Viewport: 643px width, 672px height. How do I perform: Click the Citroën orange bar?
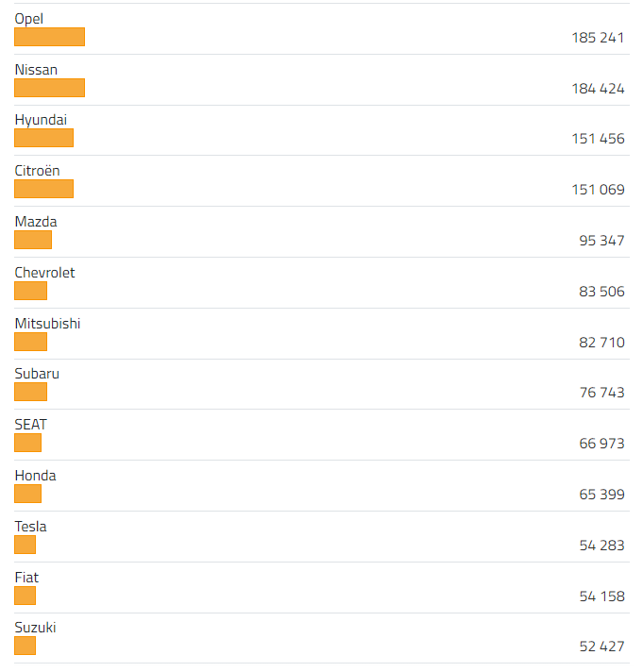coord(43,189)
